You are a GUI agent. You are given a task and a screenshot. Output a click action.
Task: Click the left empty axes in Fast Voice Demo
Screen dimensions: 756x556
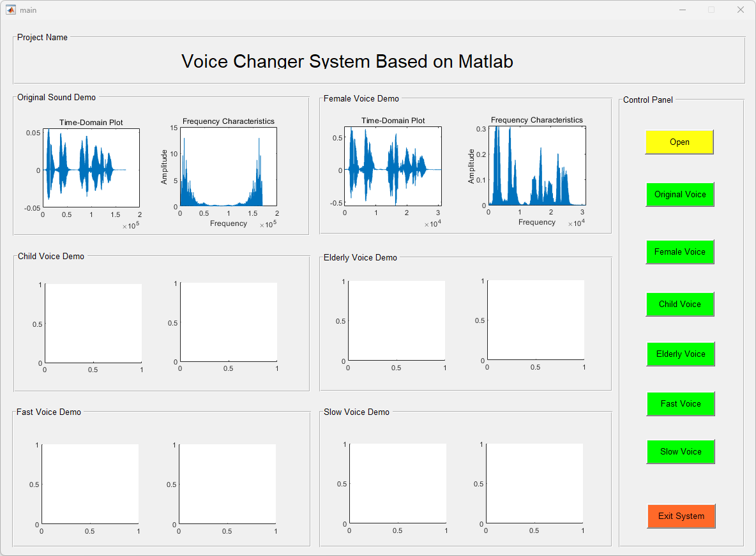(x=90, y=484)
